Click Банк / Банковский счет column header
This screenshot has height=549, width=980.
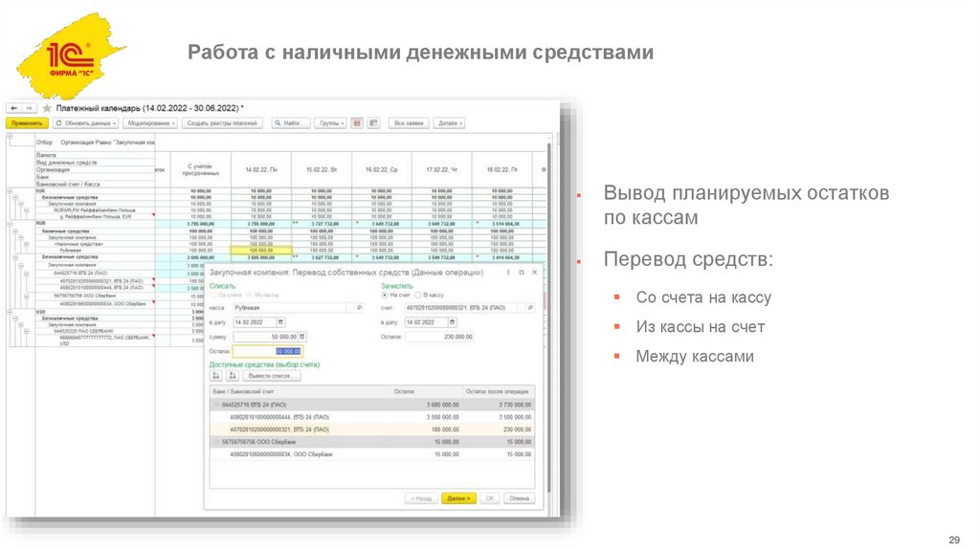[x=300, y=391]
